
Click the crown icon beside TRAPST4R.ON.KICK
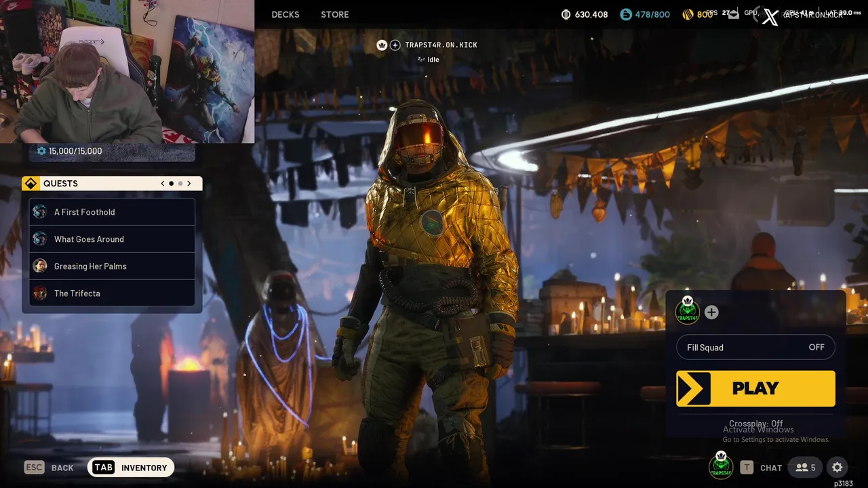point(382,45)
